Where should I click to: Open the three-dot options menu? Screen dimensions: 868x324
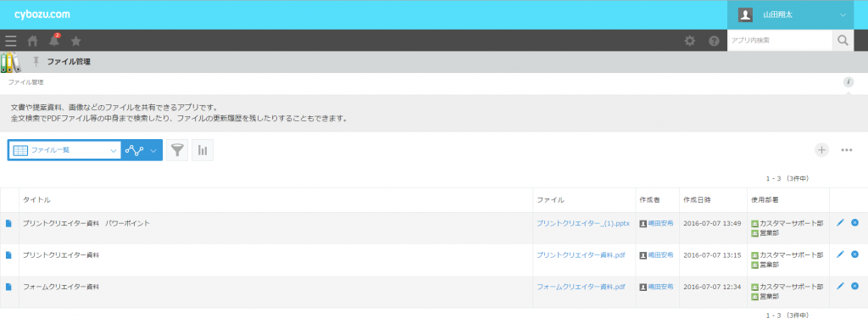click(847, 149)
